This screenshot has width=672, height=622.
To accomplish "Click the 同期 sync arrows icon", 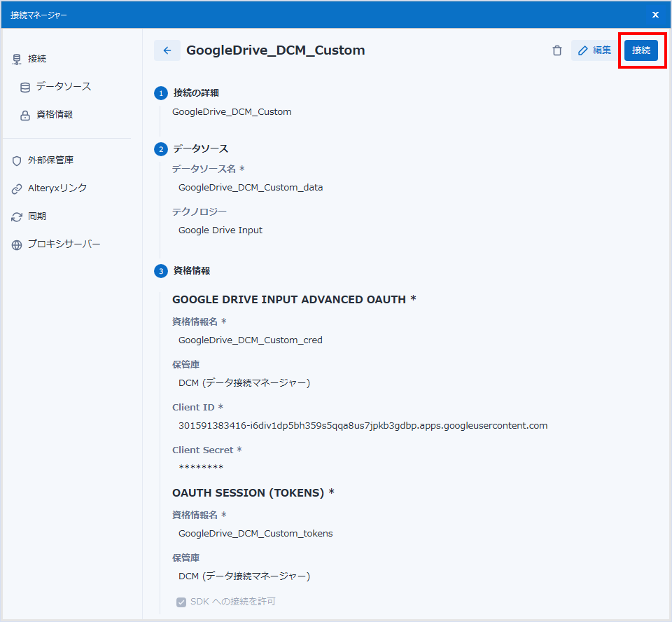I will pyautogui.click(x=17, y=217).
